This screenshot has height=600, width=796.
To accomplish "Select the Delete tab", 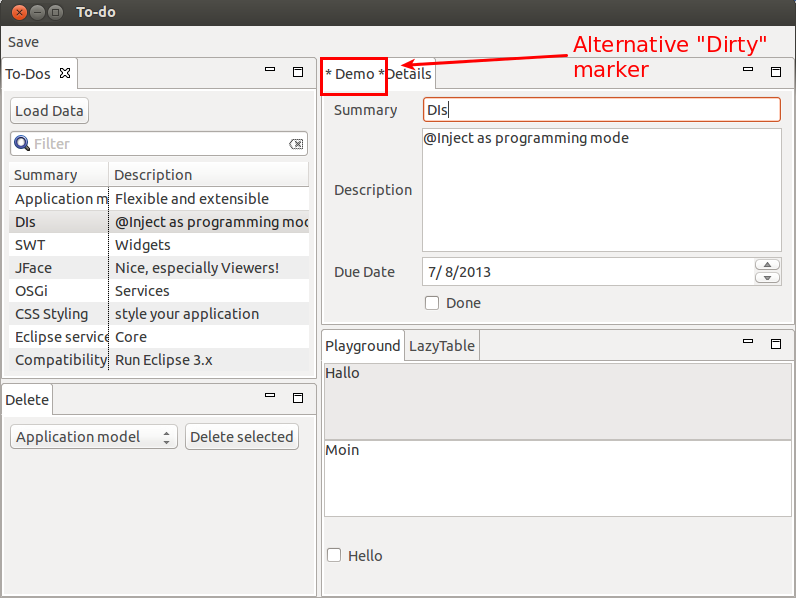I will coord(27,400).
